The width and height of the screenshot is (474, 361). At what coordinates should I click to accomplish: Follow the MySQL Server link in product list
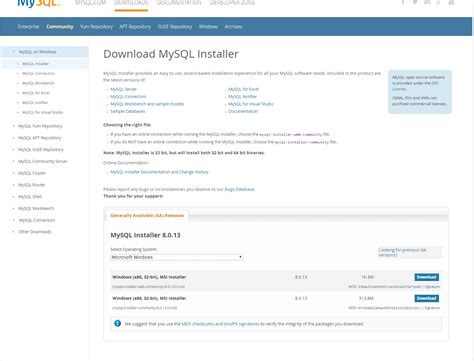[123, 89]
